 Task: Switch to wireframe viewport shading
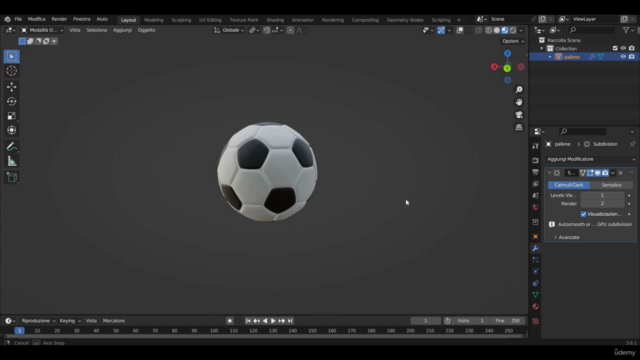tap(489, 30)
